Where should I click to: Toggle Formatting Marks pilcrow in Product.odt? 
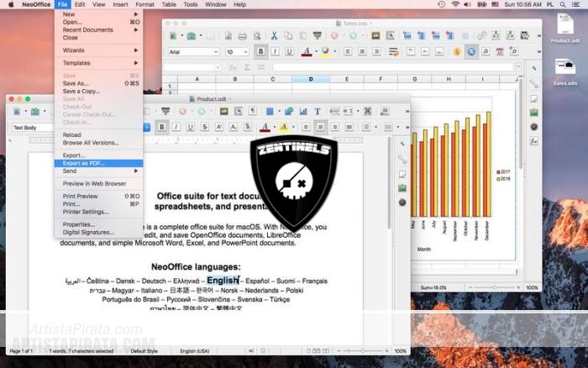(253, 112)
